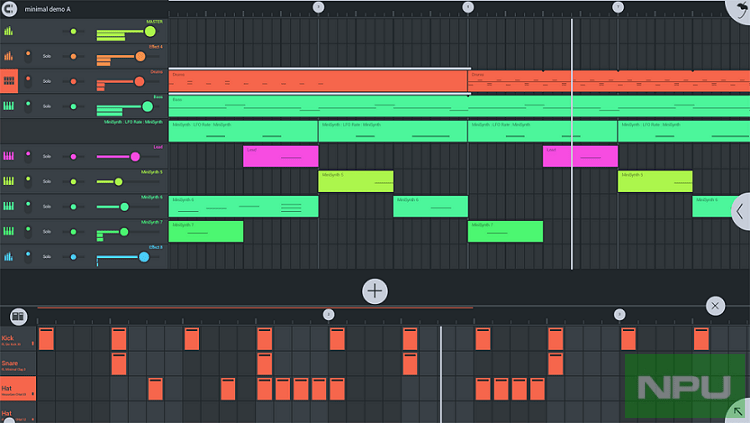
Task: Click the MASTER pan knob
Action: click(73, 31)
